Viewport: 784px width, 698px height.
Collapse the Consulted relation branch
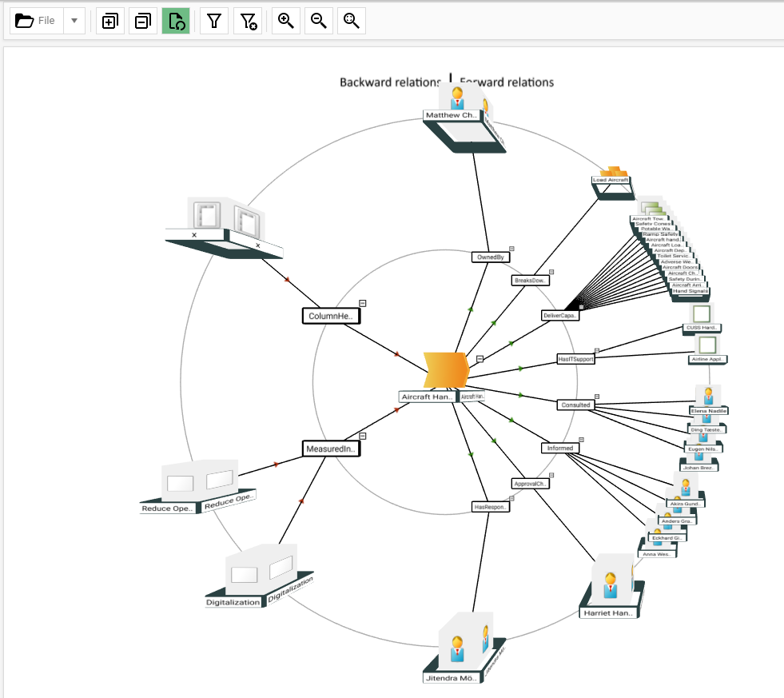click(x=596, y=397)
